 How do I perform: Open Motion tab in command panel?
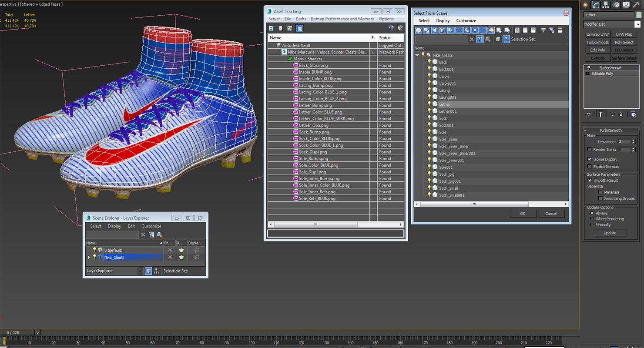[616, 5]
